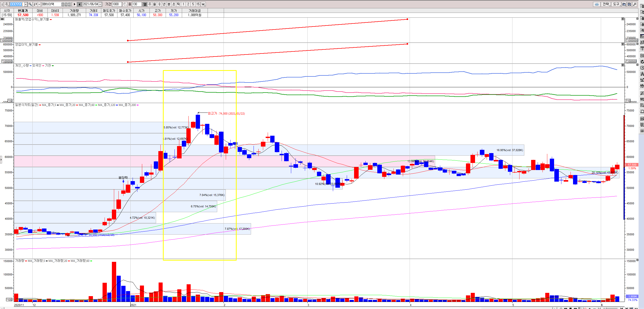Click the magnifier zoom icon in right sidebar
The width and height of the screenshot is (644, 309).
point(642,93)
